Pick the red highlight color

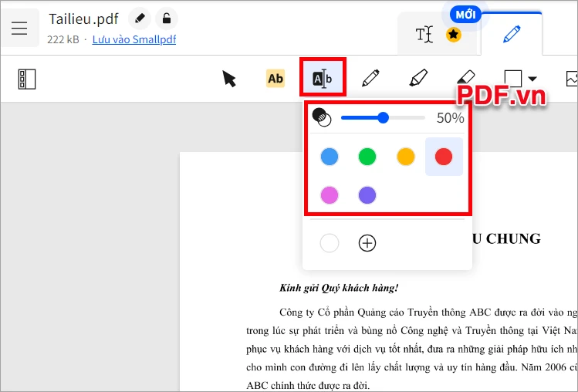[444, 157]
